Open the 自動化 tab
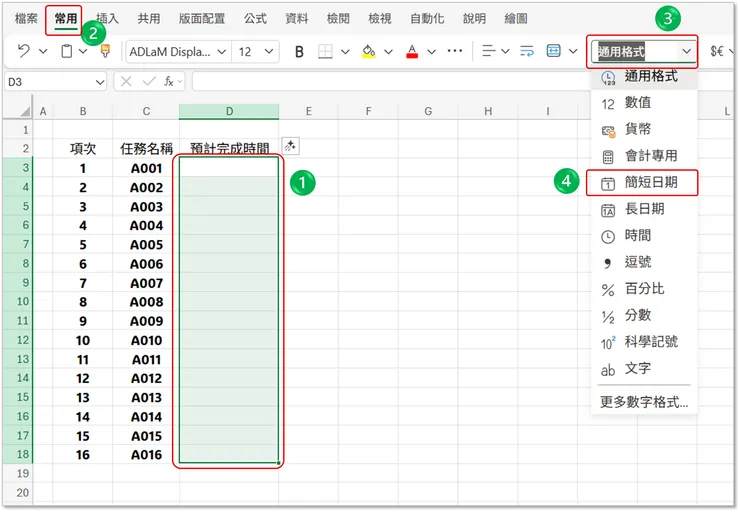The height and width of the screenshot is (512, 740). point(427,18)
